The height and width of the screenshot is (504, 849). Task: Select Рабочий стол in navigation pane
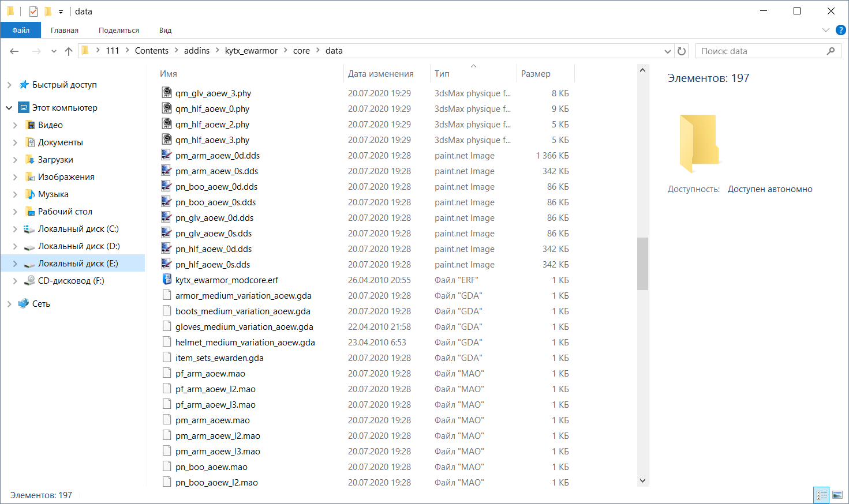coord(65,212)
